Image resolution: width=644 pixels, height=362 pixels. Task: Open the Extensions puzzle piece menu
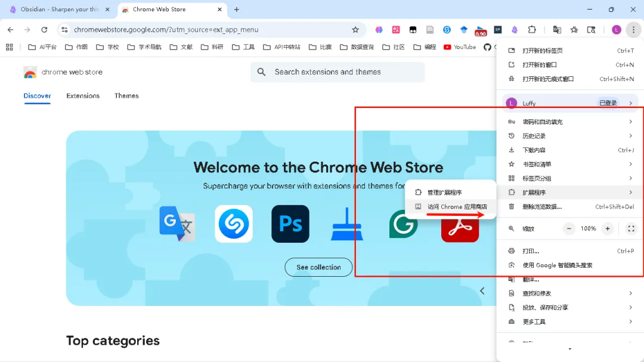click(x=532, y=30)
